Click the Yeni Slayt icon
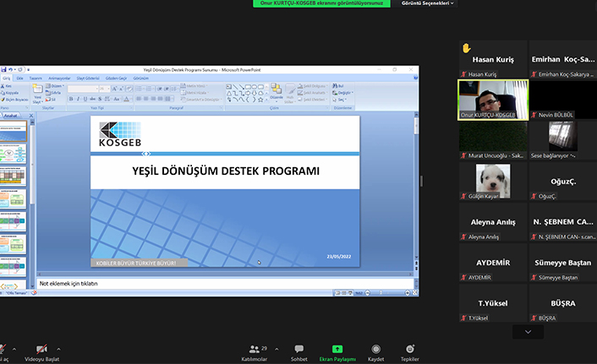The width and height of the screenshot is (597, 364). [x=36, y=93]
